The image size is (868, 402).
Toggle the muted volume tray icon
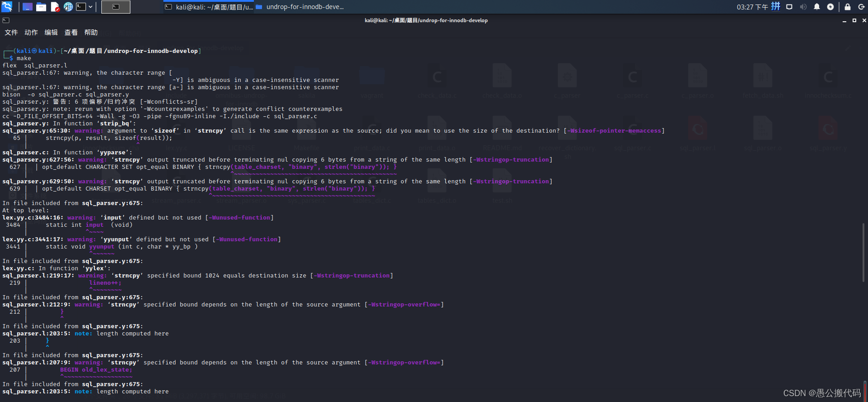coord(803,7)
